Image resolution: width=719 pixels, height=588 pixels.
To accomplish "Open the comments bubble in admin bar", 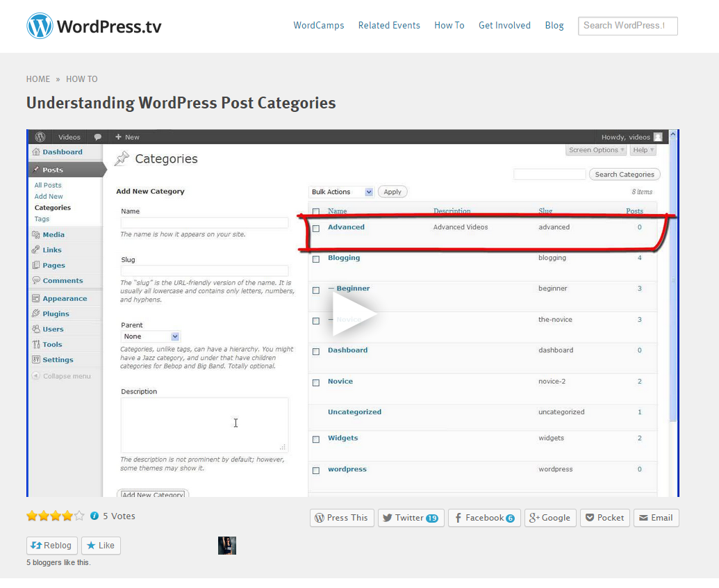I will (98, 137).
